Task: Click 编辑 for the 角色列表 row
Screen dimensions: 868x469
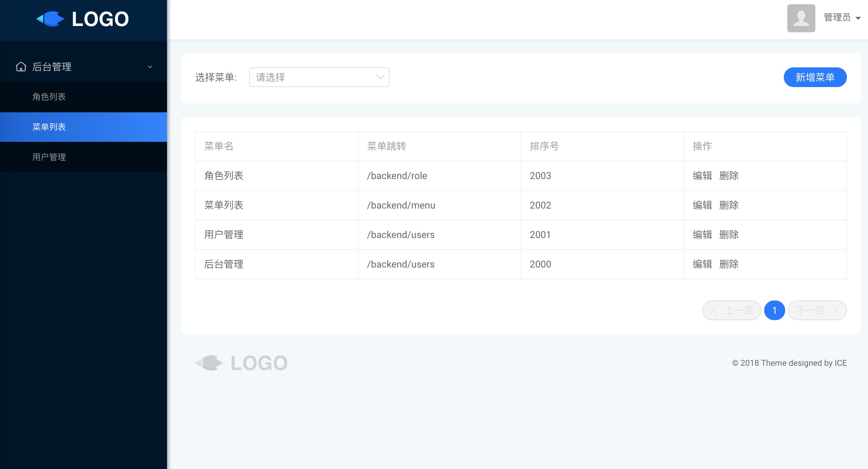Action: click(702, 176)
